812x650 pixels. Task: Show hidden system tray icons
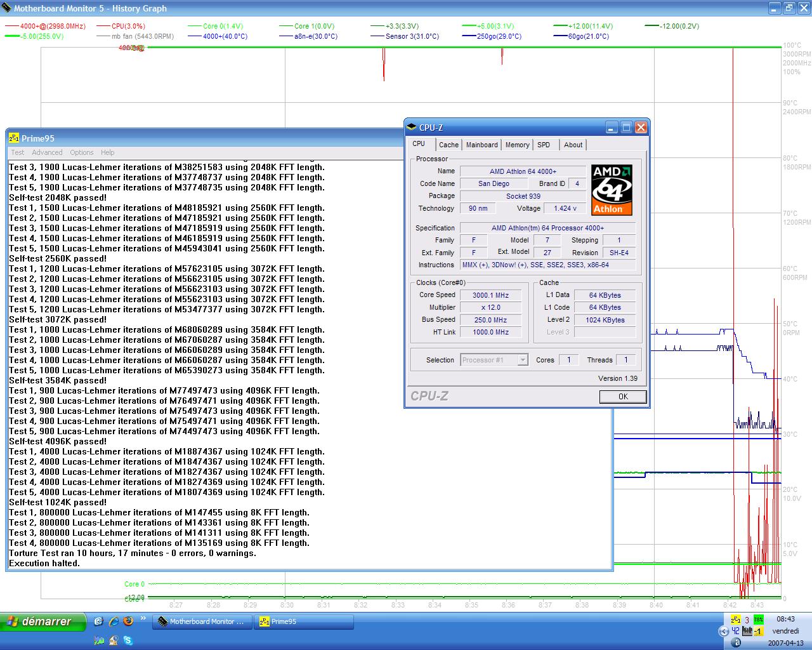point(724,631)
